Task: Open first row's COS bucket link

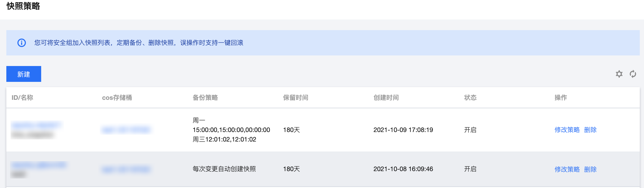Action: pos(126,130)
